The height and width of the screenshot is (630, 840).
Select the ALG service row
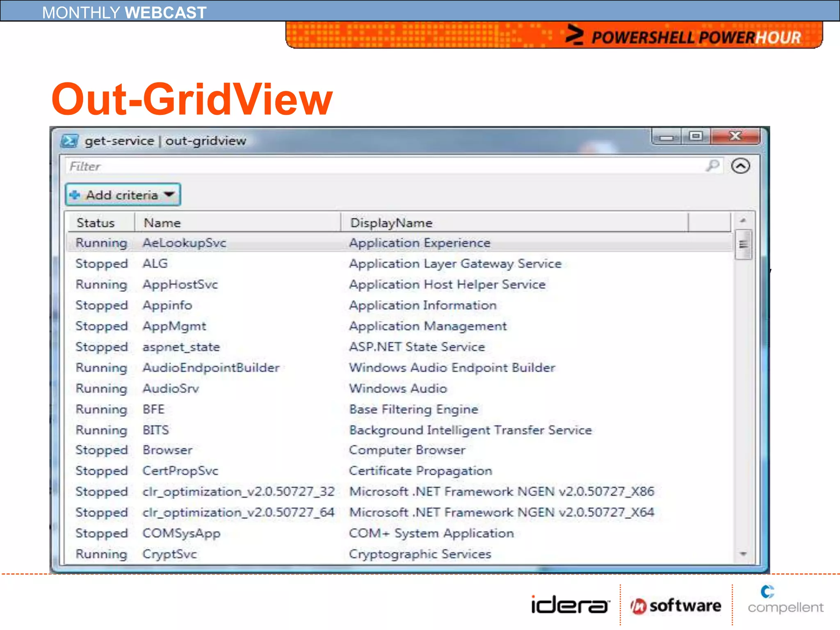[399, 263]
